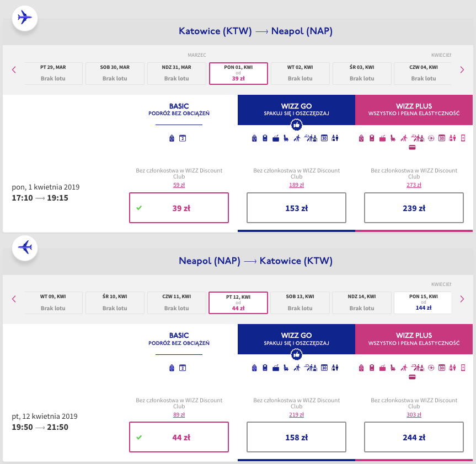Click thumbs-up badge under return WIZZ GO header
This screenshot has width=476, height=464.
click(x=296, y=354)
